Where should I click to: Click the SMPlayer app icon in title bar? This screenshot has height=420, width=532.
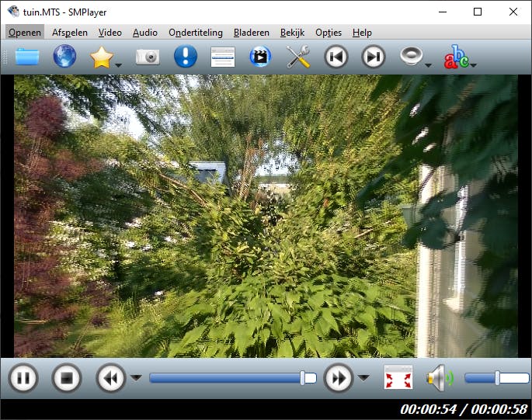13,12
